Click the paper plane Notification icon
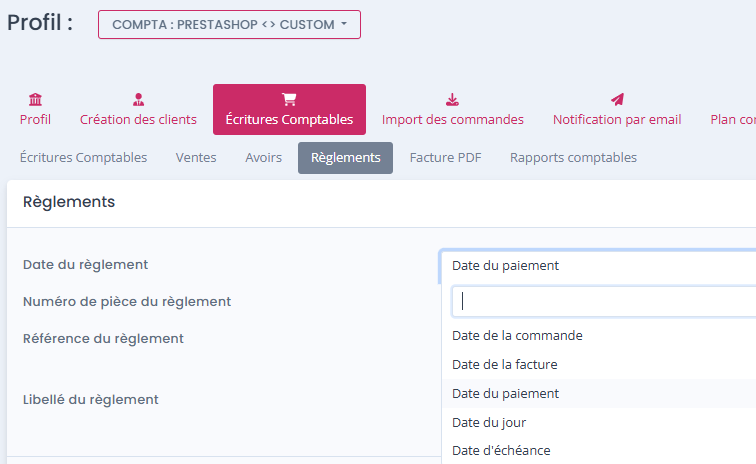 pyautogui.click(x=617, y=99)
